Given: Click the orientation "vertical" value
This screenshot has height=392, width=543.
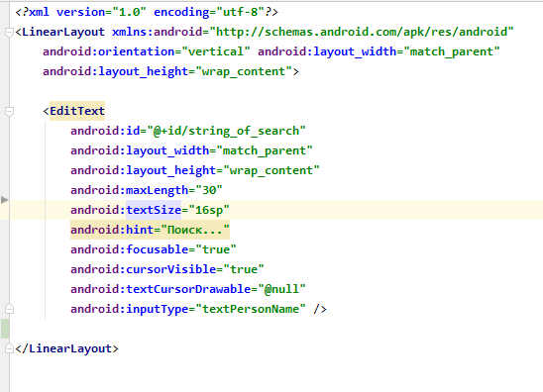Looking at the screenshot, I should (x=216, y=51).
